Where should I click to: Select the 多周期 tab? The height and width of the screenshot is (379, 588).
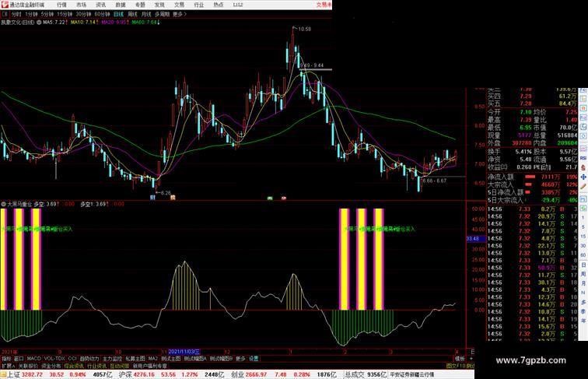coord(162,14)
